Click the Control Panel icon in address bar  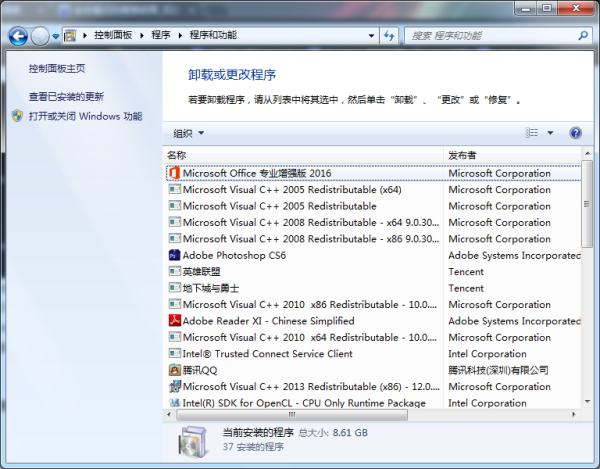[70, 36]
